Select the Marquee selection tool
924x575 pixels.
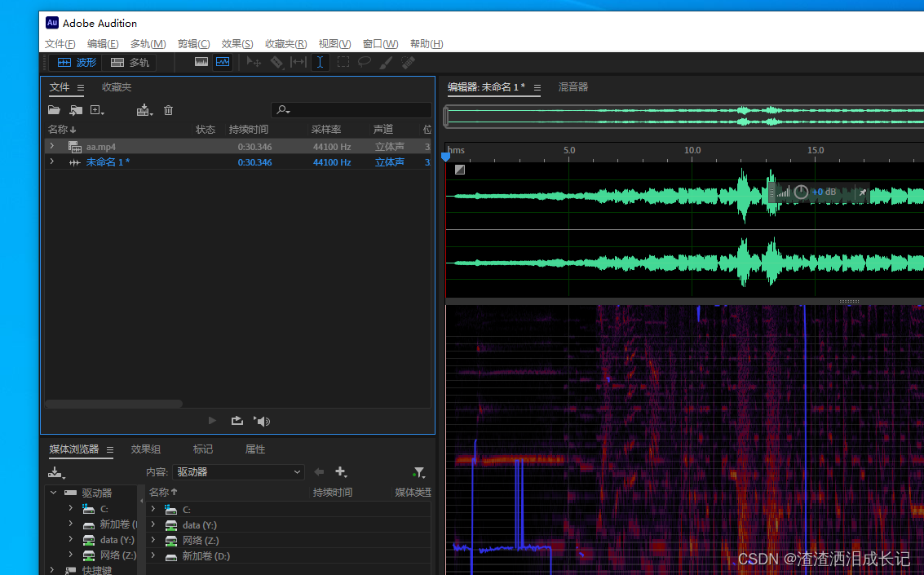tap(343, 62)
